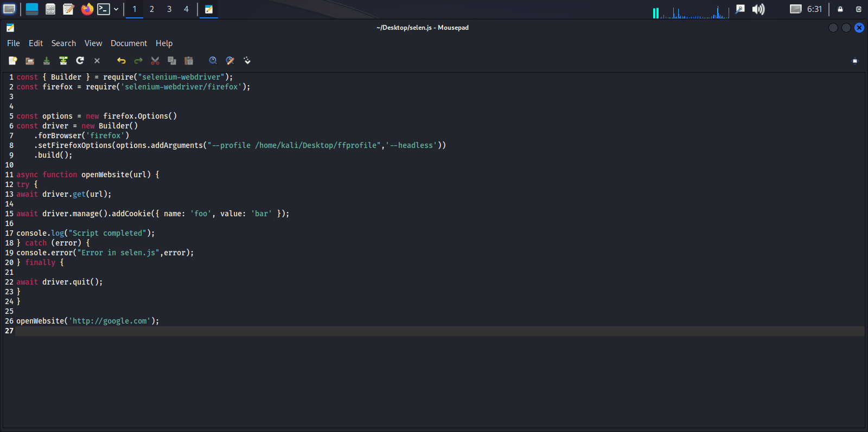Open the Help menu

tap(164, 43)
